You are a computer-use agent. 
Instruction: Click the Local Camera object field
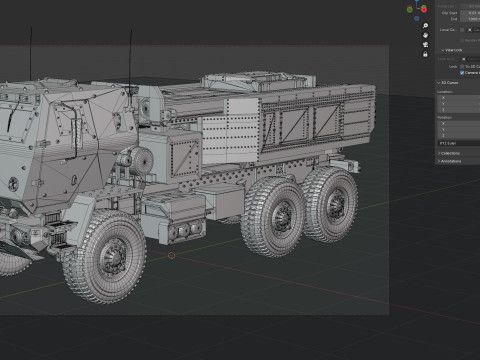pyautogui.click(x=473, y=30)
